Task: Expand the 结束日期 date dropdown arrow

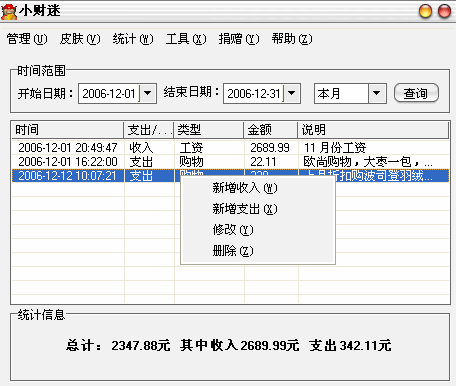Action: tap(292, 93)
